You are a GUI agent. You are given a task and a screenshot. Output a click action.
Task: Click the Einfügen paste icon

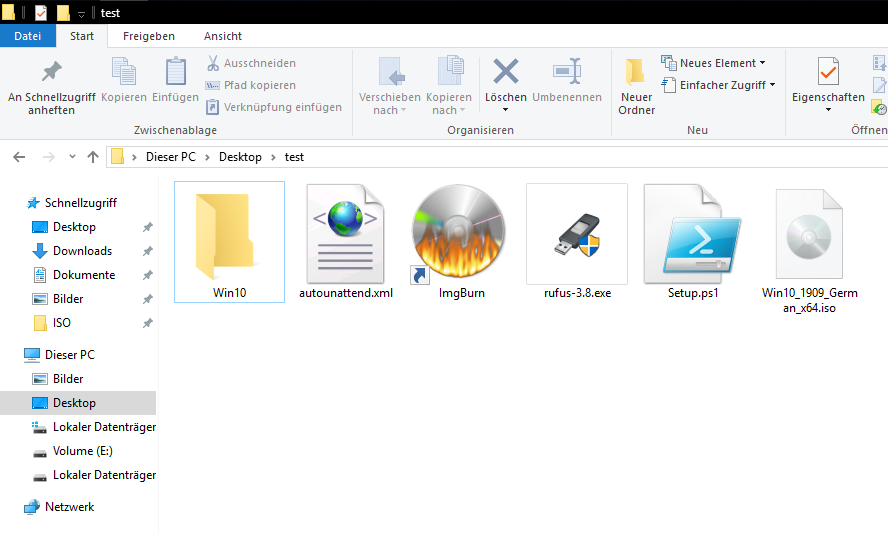click(176, 71)
